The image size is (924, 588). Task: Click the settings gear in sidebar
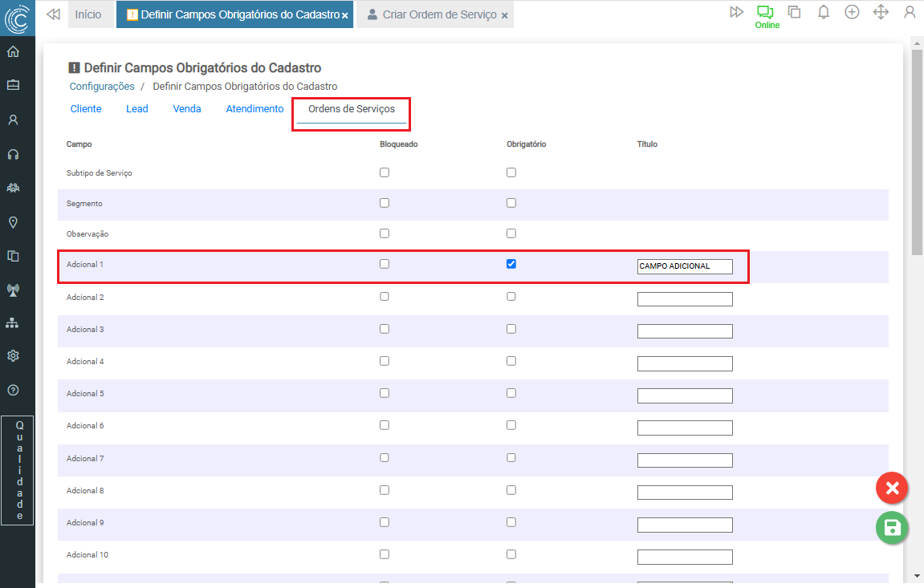pyautogui.click(x=13, y=355)
